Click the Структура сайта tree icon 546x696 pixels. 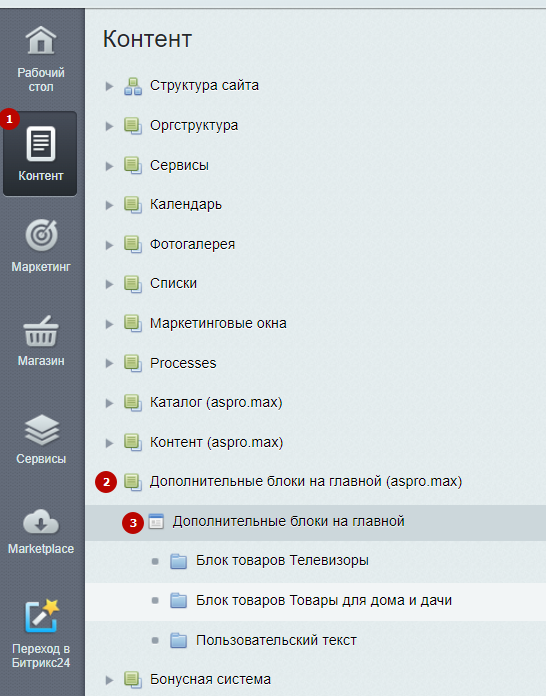133,86
